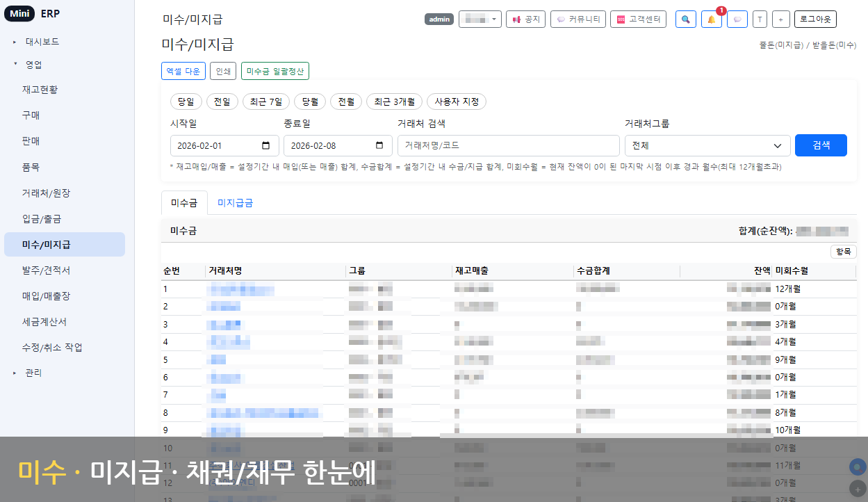This screenshot has height=502, width=868.
Task: Go to 세금계산서 in sidebar
Action: (44, 321)
